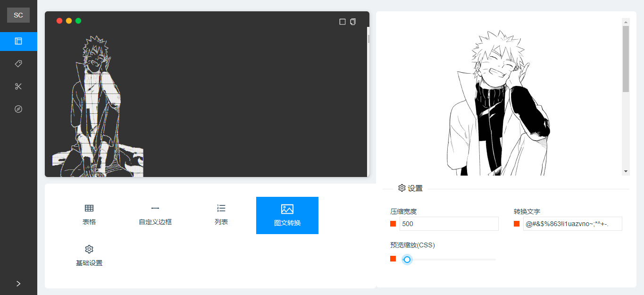This screenshot has width=644, height=295.
Task: Click the scrollbar up arrow on image panel
Action: (626, 22)
